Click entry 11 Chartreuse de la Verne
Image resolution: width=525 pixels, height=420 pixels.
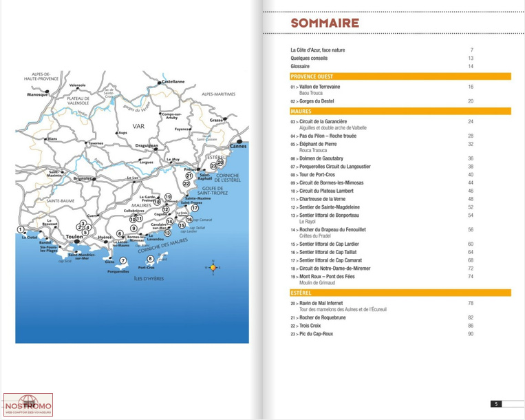pyautogui.click(x=318, y=199)
